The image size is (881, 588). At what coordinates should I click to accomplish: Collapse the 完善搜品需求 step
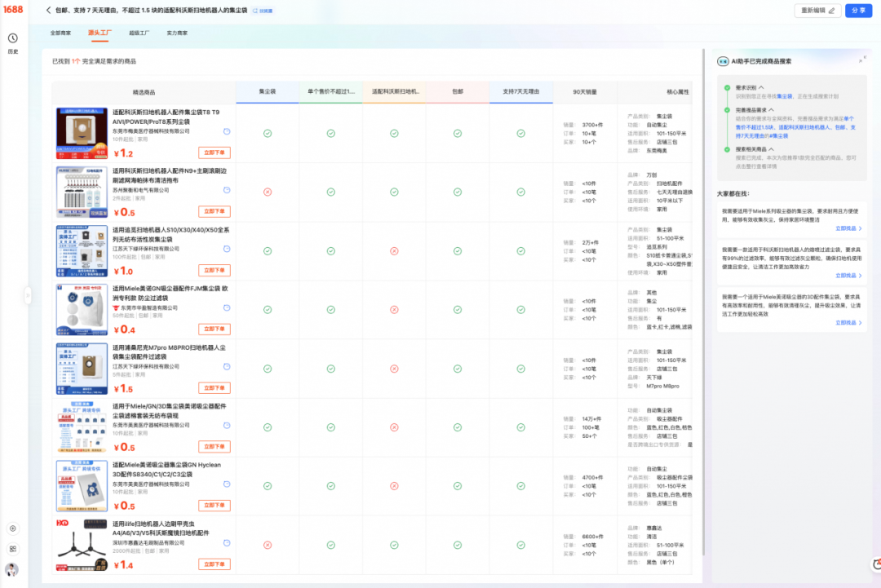tap(771, 109)
